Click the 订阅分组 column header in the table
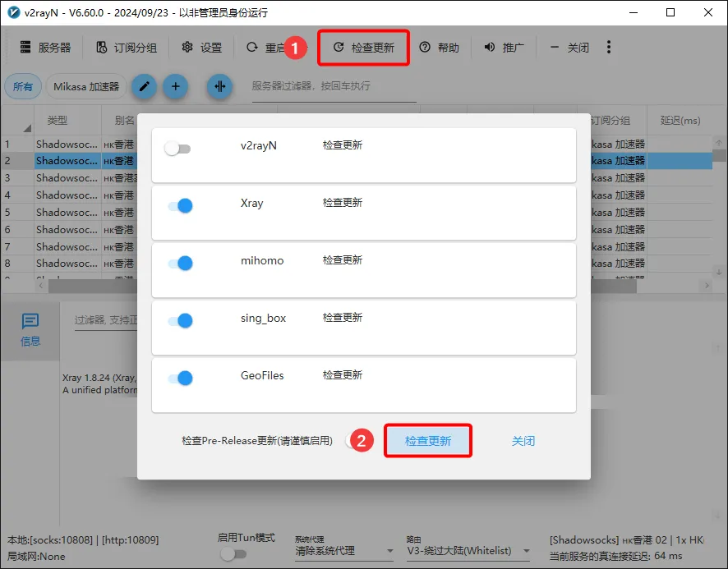The width and height of the screenshot is (728, 569). (x=611, y=121)
